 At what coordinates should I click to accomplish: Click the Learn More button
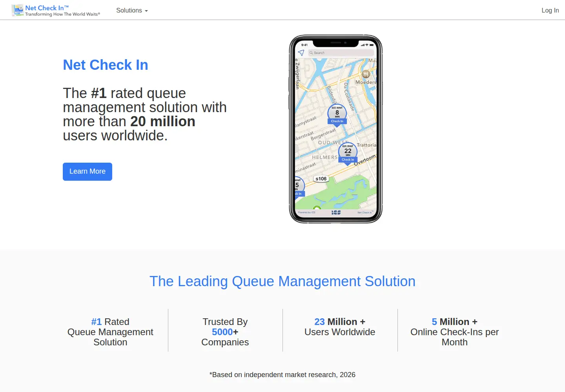click(x=87, y=172)
